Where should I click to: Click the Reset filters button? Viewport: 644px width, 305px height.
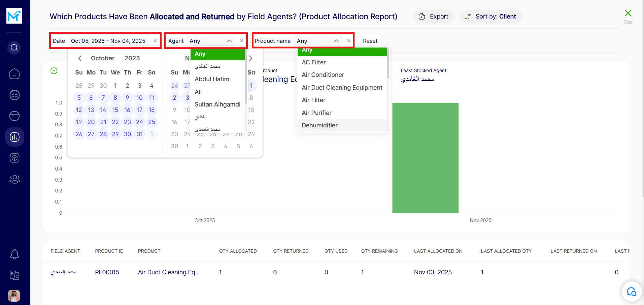coord(370,41)
